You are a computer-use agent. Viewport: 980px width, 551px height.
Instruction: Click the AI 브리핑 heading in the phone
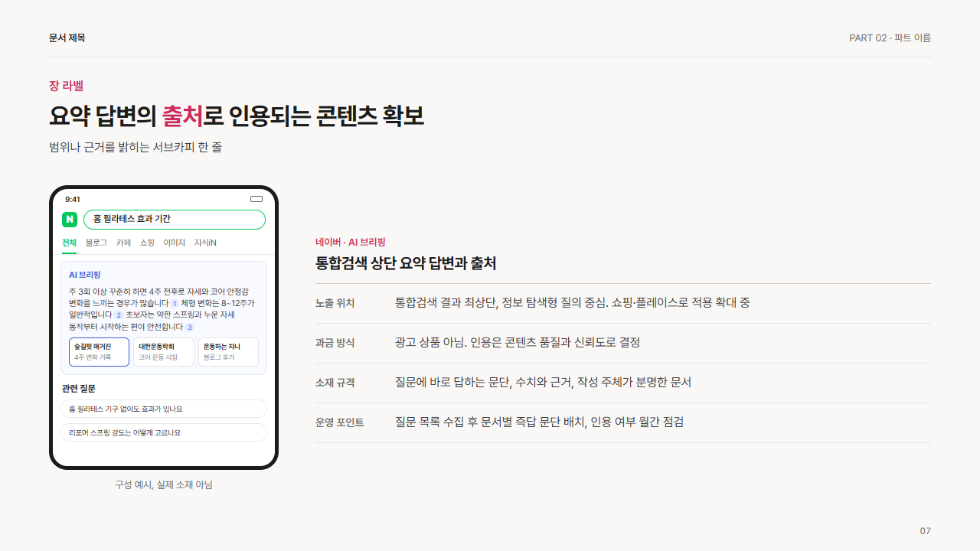[85, 274]
